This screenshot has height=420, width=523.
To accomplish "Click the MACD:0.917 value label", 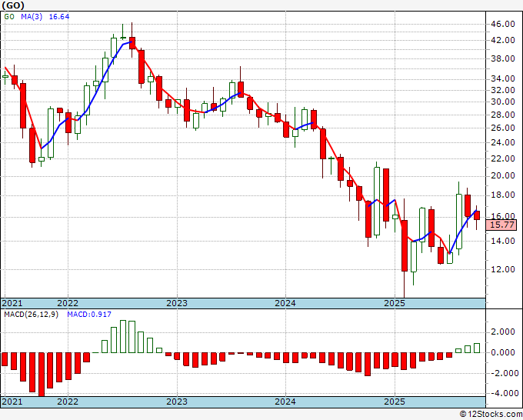I will pos(89,315).
